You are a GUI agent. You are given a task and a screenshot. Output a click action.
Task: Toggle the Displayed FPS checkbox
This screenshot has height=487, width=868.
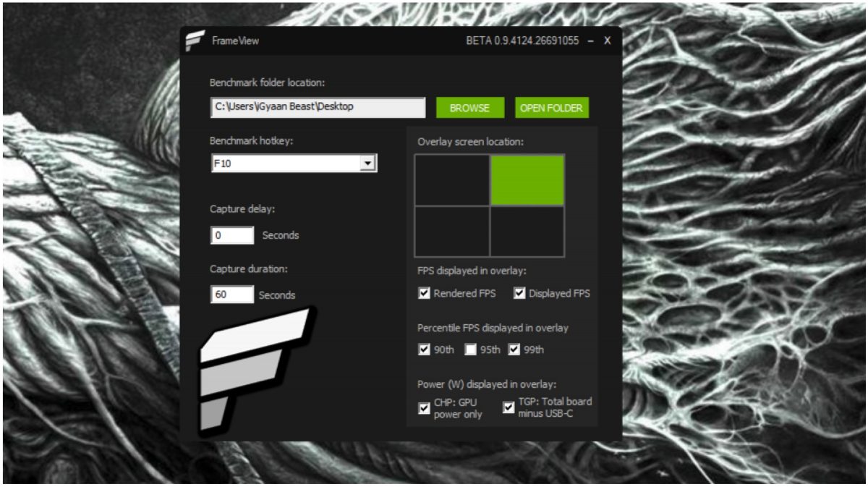[x=519, y=293]
